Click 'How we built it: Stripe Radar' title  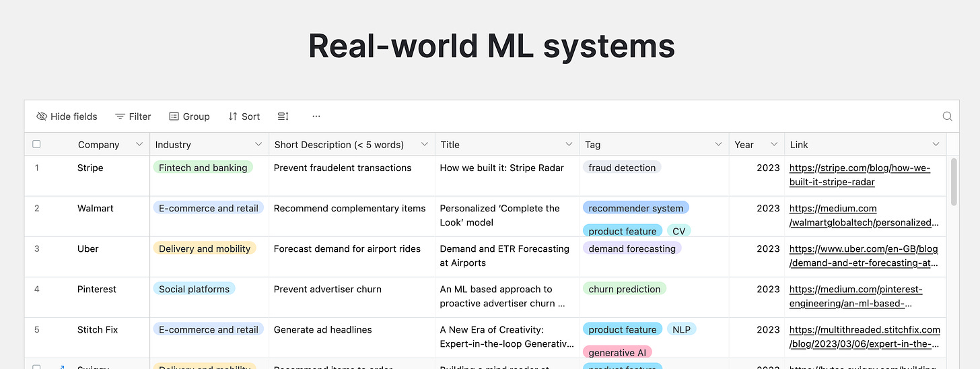(x=501, y=168)
